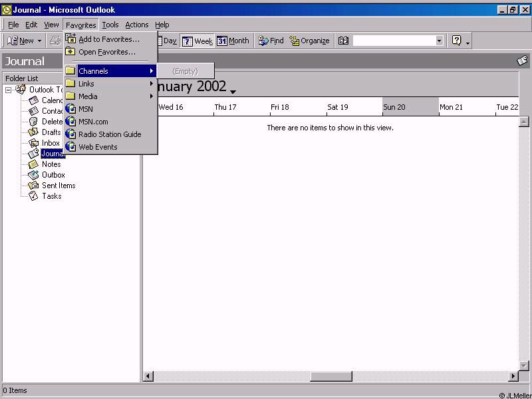532x399 pixels.
Task: Click the Organize toolbar button
Action: [309, 41]
